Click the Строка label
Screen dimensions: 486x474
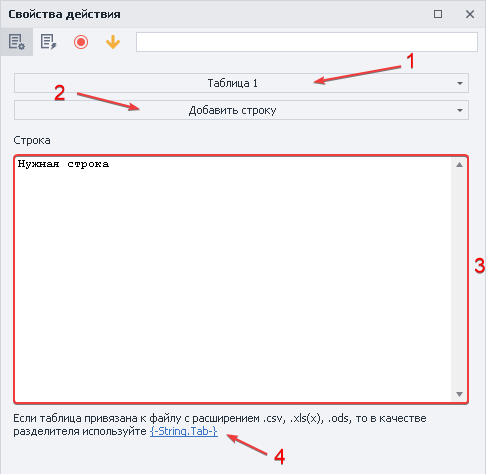pyautogui.click(x=32, y=140)
